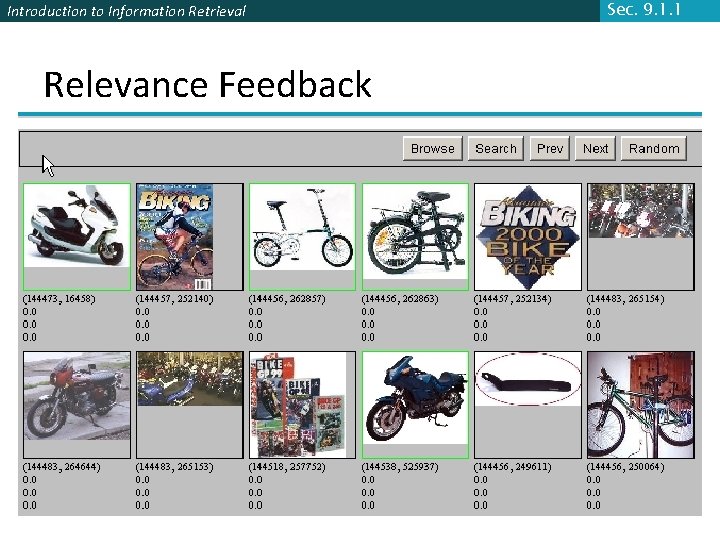This screenshot has height=540, width=720.
Task: Load the Next page of results
Action: coord(595,148)
